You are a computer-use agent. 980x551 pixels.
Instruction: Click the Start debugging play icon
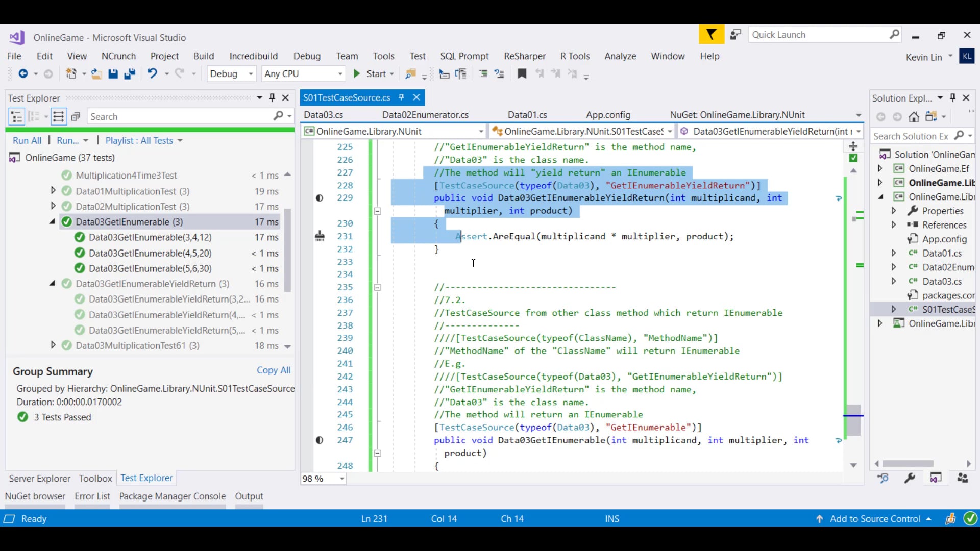tap(357, 74)
